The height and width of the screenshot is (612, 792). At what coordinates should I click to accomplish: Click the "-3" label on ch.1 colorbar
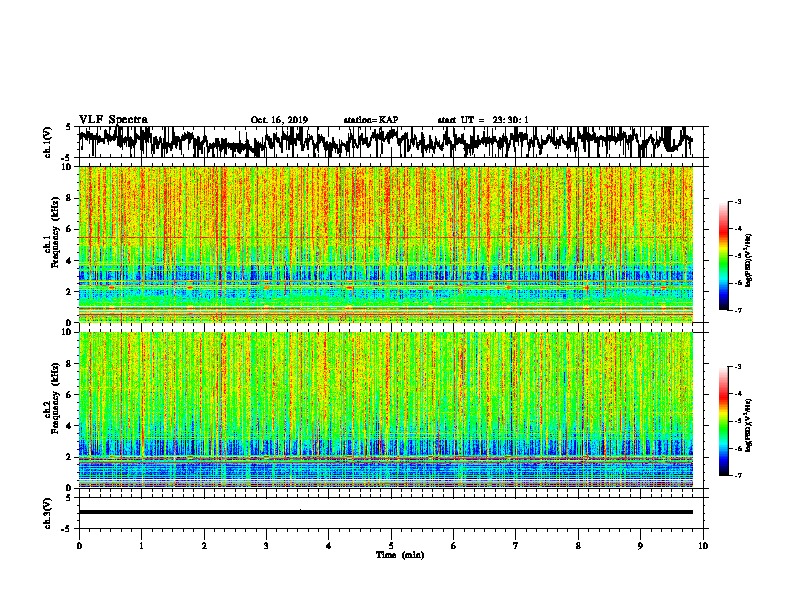[x=737, y=202]
